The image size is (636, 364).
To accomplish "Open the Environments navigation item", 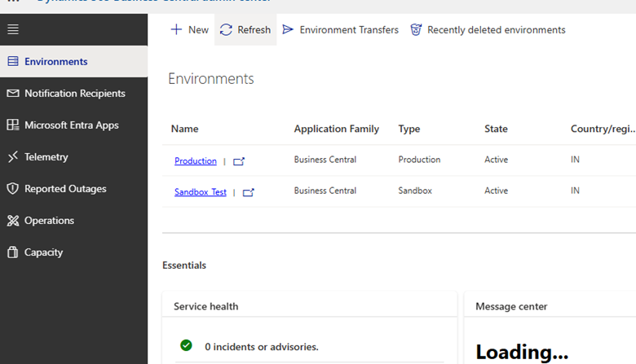I will pyautogui.click(x=55, y=61).
